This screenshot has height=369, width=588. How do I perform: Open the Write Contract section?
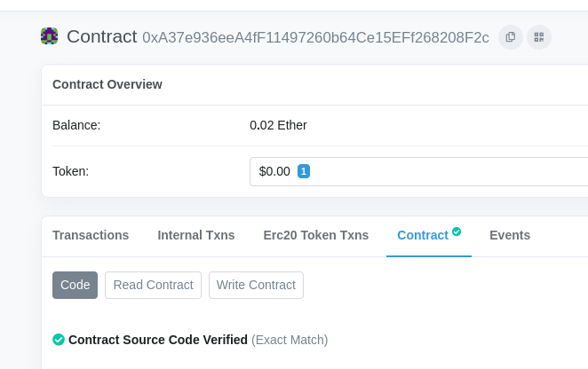(x=256, y=285)
